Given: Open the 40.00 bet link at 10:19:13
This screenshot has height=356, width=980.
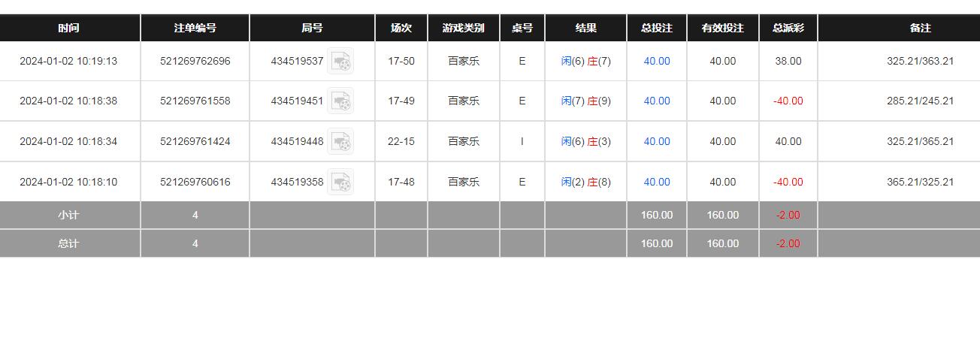Looking at the screenshot, I should (x=656, y=62).
